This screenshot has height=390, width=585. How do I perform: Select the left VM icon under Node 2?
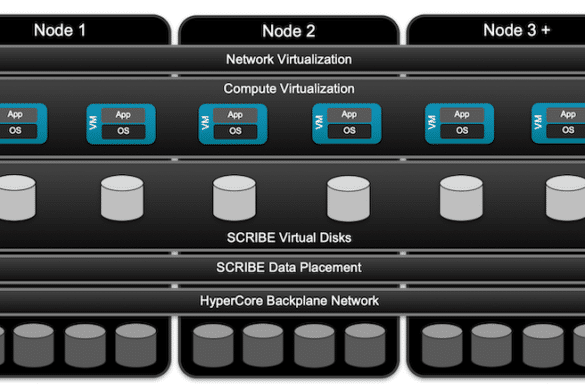[233, 124]
